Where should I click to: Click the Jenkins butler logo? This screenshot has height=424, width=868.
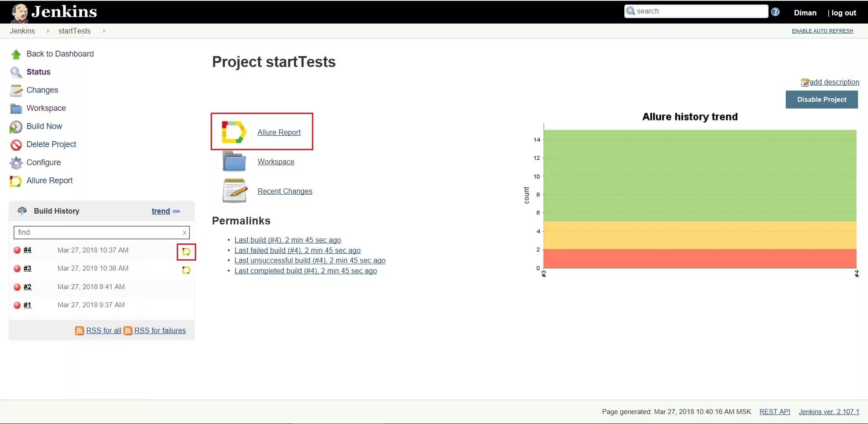pyautogui.click(x=19, y=13)
